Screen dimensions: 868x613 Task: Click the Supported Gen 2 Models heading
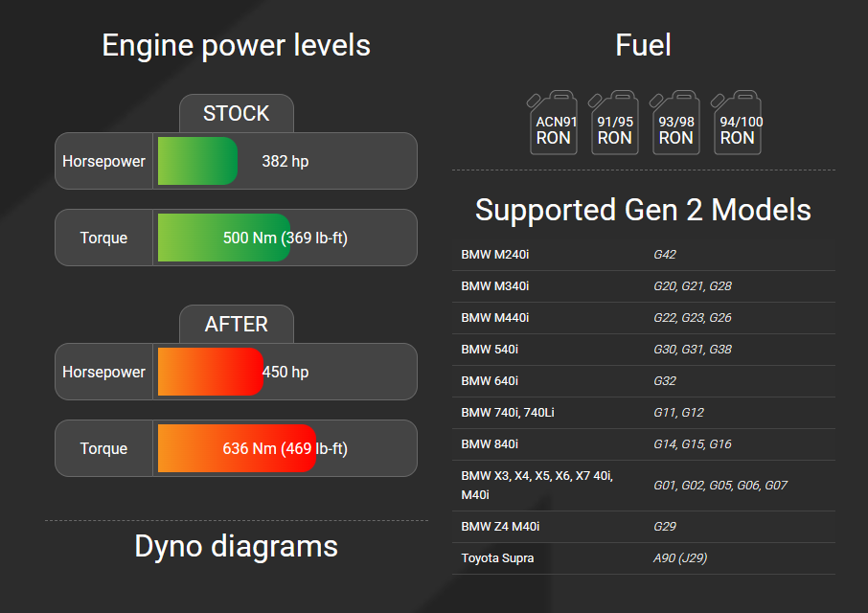tap(643, 210)
